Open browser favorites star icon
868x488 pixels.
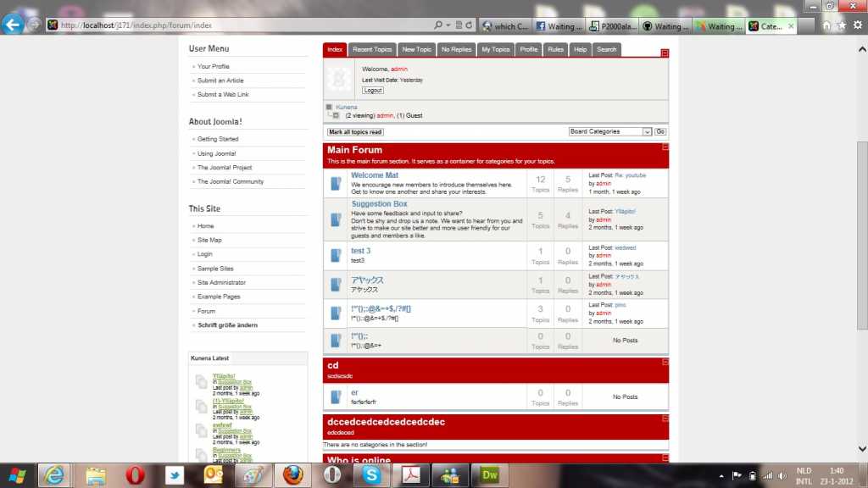[x=840, y=25]
